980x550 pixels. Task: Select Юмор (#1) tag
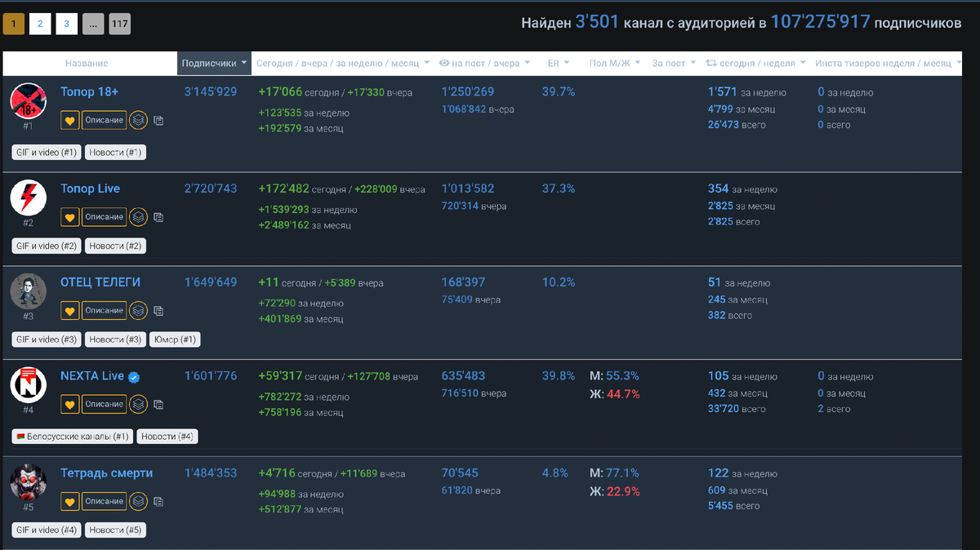coord(175,339)
